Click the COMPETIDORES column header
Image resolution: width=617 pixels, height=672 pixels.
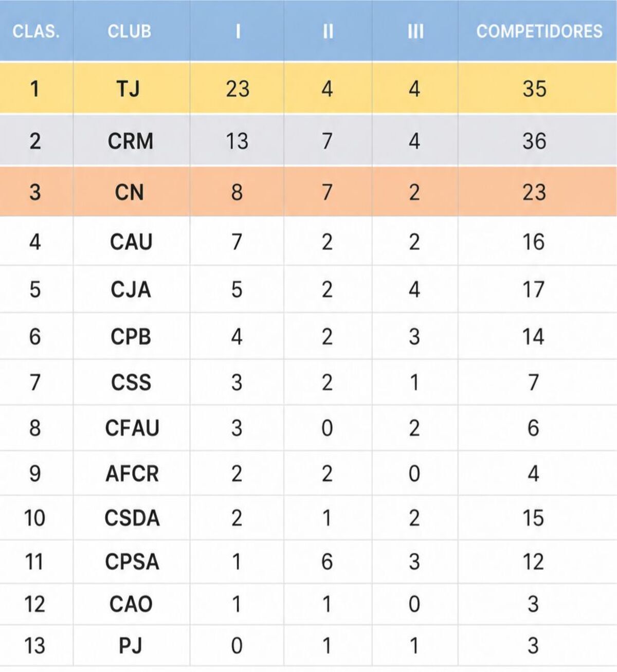pos(539,31)
